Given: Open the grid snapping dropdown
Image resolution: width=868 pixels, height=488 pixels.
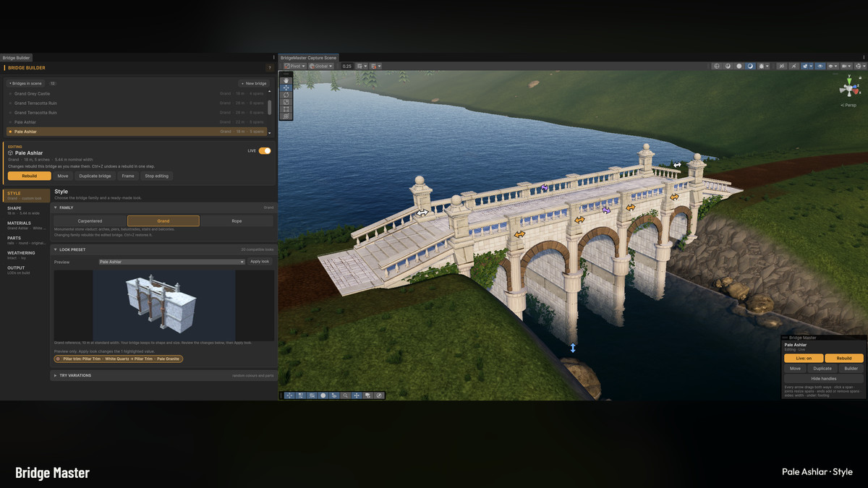Looking at the screenshot, I should (x=362, y=66).
